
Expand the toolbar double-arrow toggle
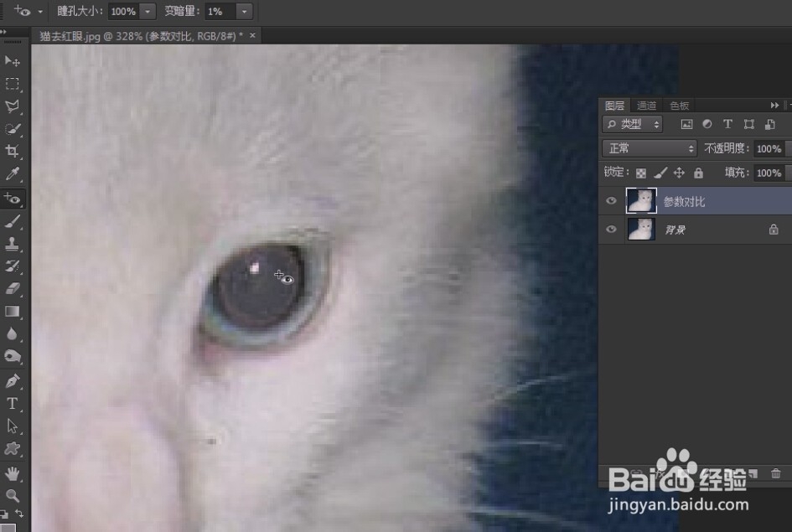(x=3, y=31)
